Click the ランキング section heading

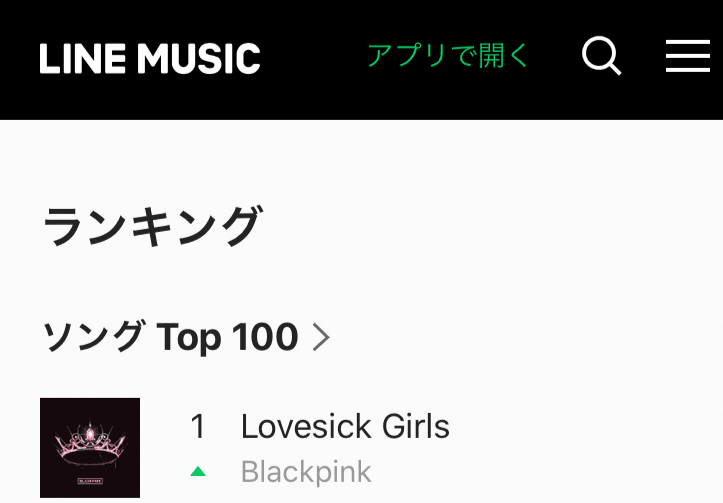(151, 227)
